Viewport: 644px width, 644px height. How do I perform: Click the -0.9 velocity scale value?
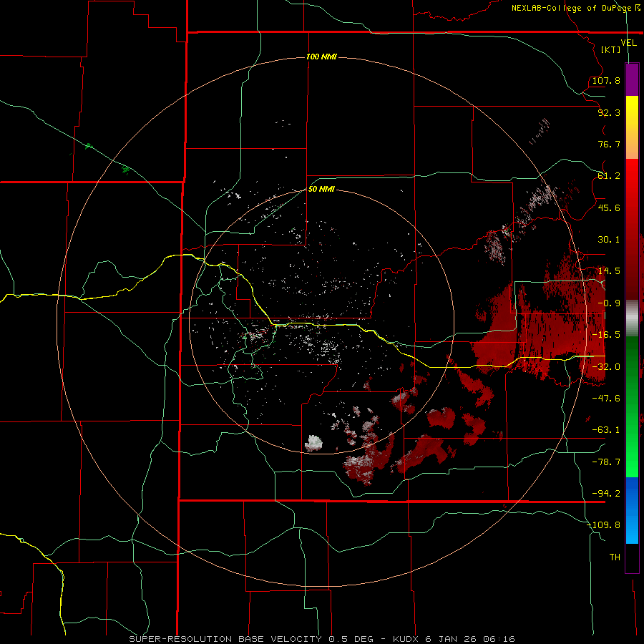[x=609, y=303]
